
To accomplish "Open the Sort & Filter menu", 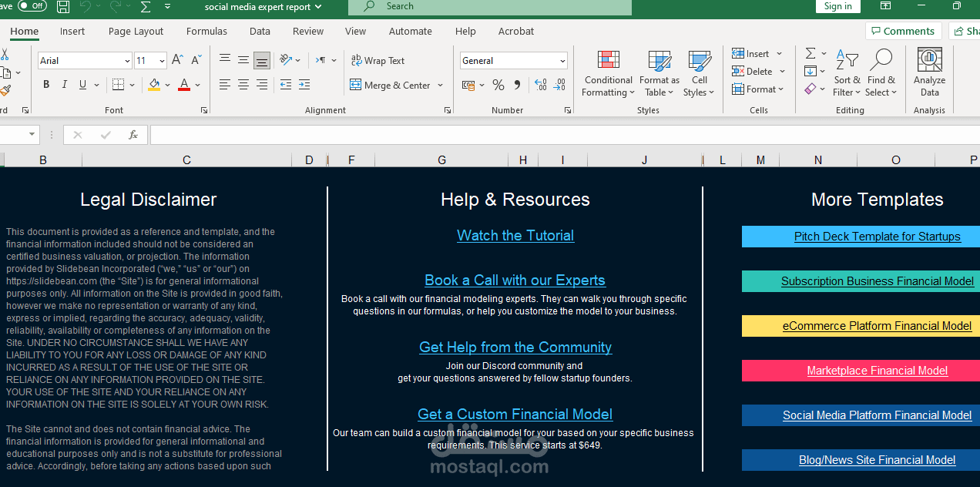I will (x=847, y=72).
